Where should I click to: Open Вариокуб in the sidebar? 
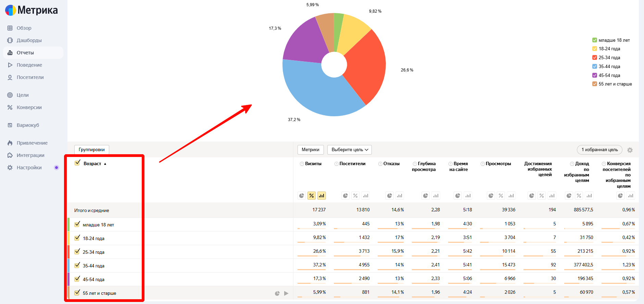28,125
